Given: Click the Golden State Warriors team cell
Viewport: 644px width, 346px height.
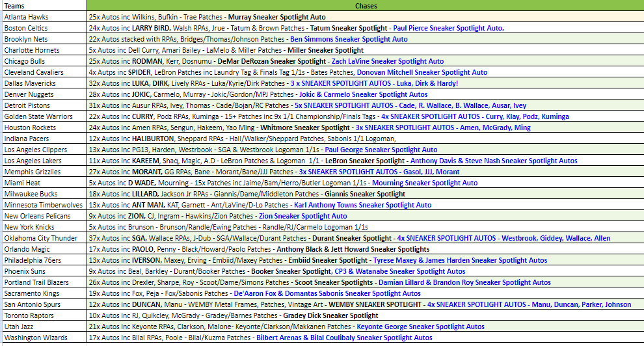Looking at the screenshot, I should pos(43,116).
